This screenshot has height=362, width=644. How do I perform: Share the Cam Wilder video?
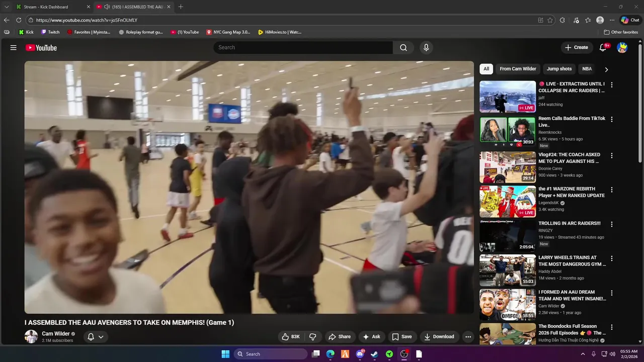[x=340, y=337]
